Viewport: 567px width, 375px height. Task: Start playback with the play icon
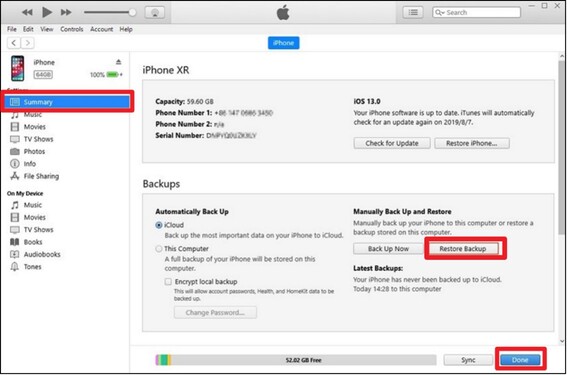47,12
